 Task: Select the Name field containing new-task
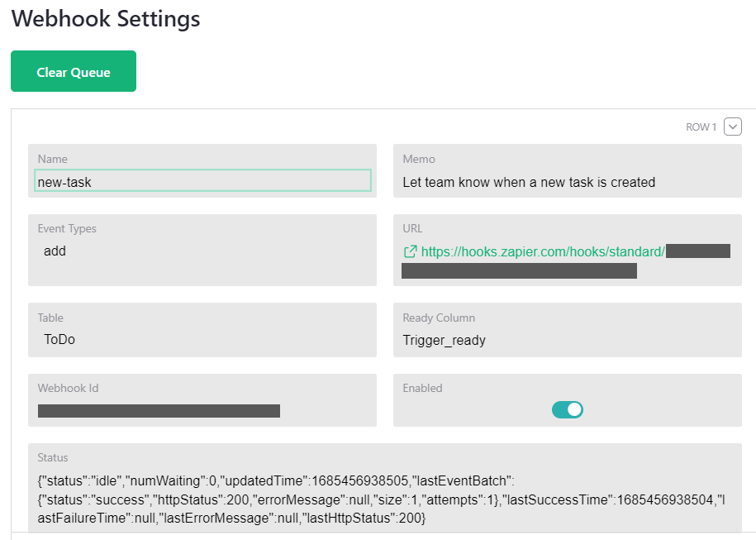(202, 180)
